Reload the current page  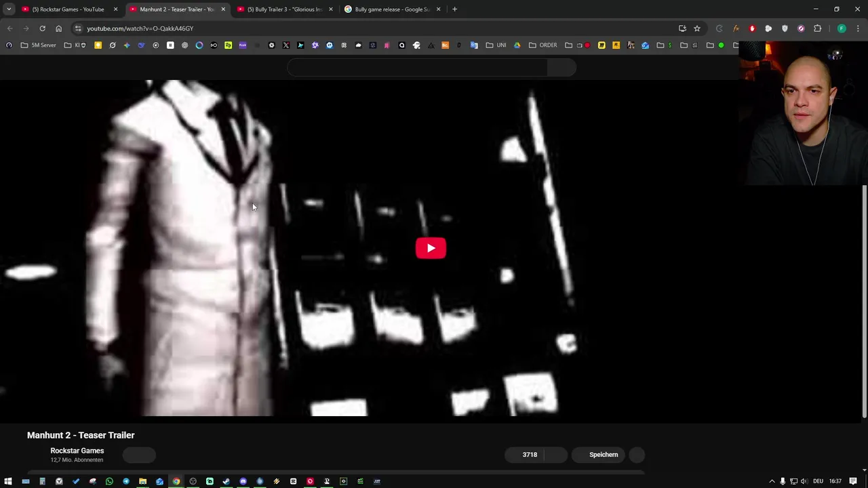click(x=42, y=28)
